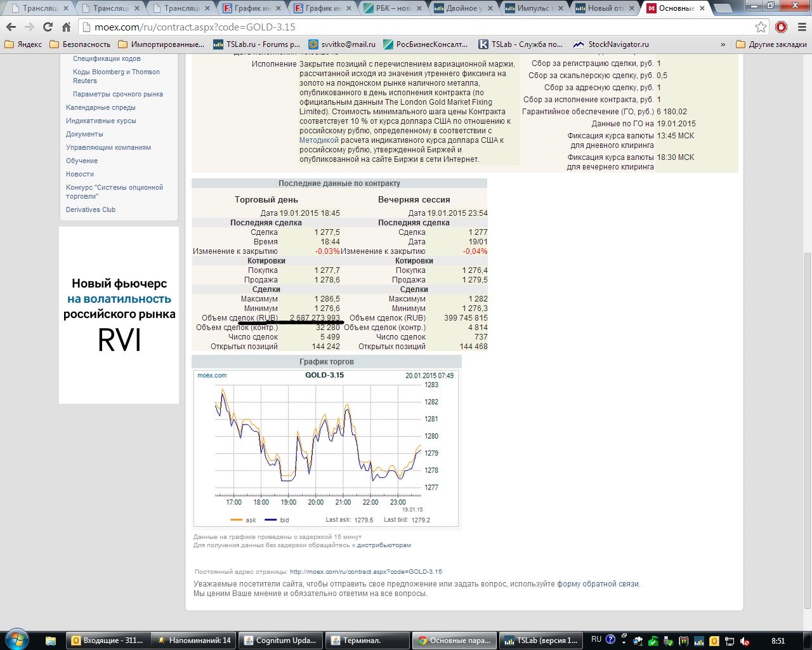Reload the moex.com page
The width and height of the screenshot is (812, 650).
pos(48,27)
